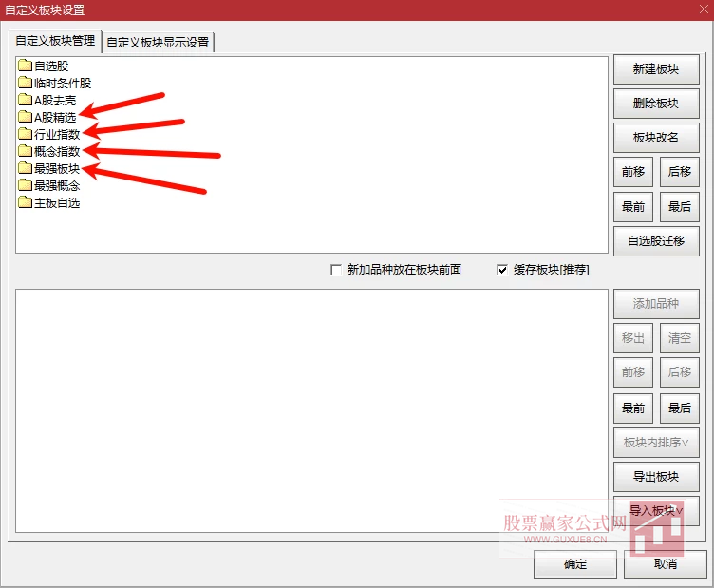The image size is (714, 588).
Task: Select the A股精选 block name
Action: (55, 117)
